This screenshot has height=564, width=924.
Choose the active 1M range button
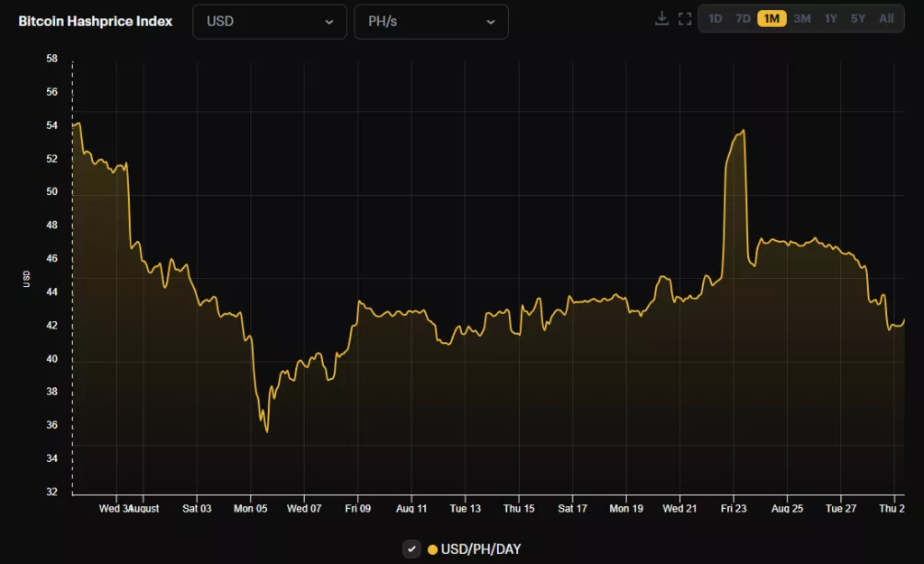pyautogui.click(x=772, y=19)
